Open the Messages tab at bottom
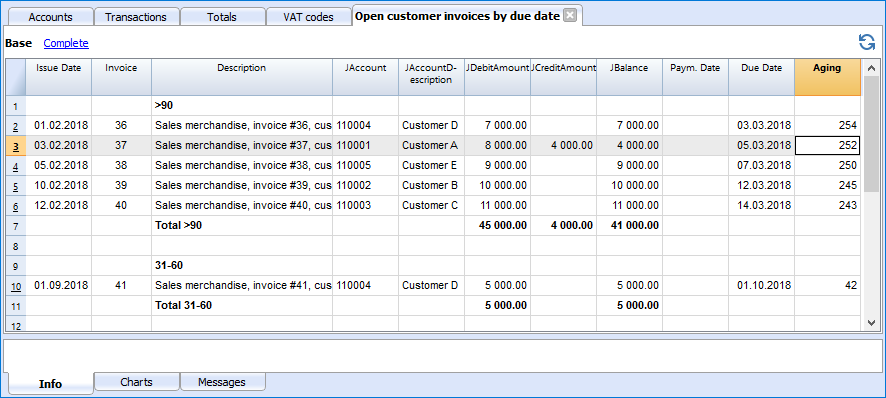The image size is (886, 398). [x=222, y=382]
